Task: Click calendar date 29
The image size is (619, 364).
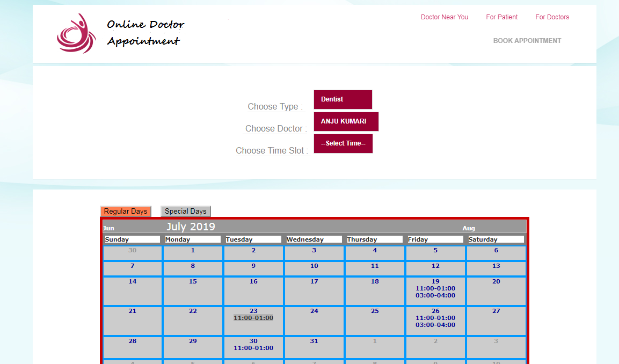Action: 193,341
